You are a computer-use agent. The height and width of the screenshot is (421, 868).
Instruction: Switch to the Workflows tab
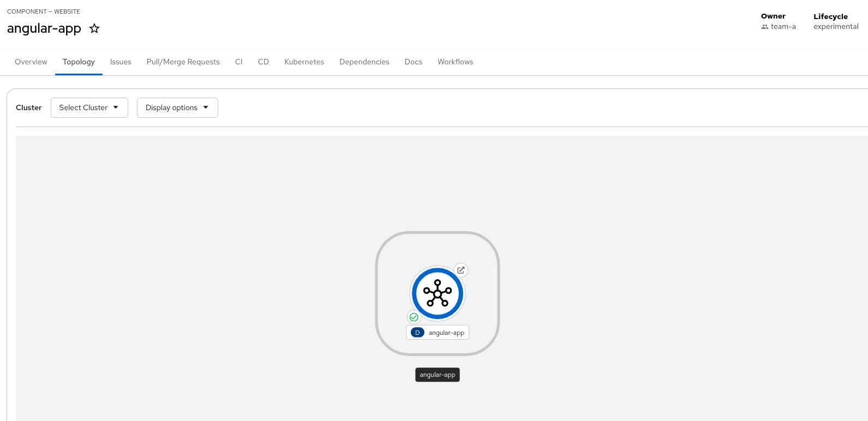pos(456,62)
